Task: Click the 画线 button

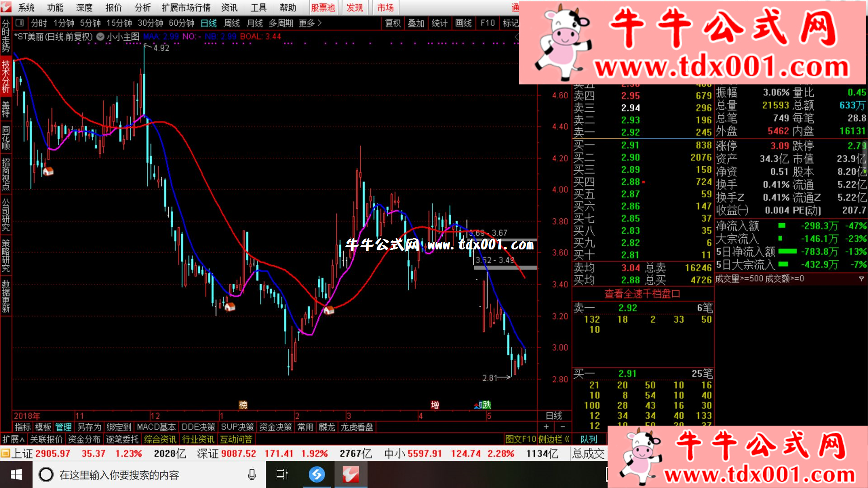Action: tap(463, 23)
